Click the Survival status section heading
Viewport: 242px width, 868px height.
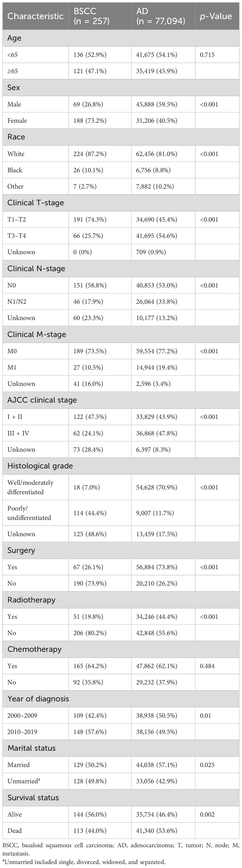(x=33, y=798)
